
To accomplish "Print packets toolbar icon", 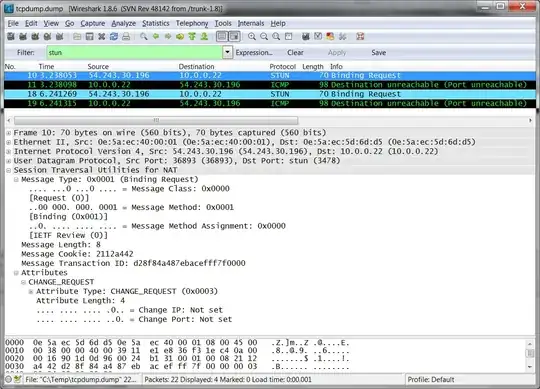I will [126, 36].
